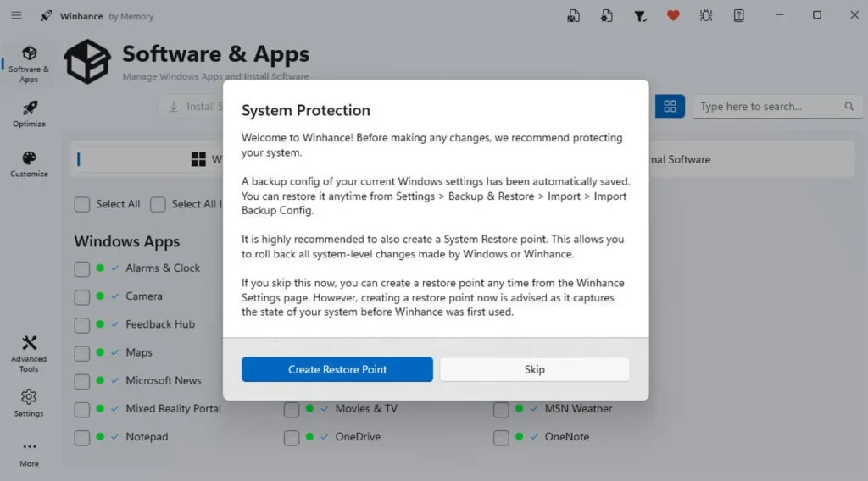Viewport: 868px width, 481px height.
Task: Click the red heart donate icon
Action: (x=673, y=16)
